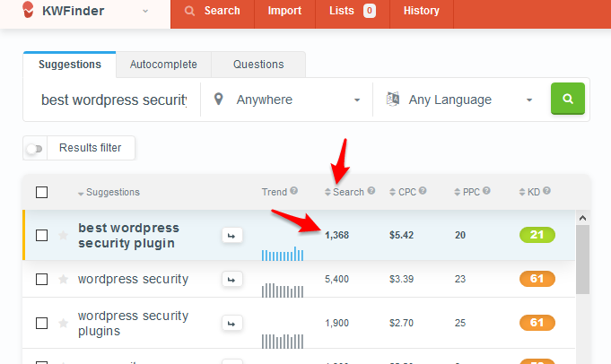Sort by the KD column
The width and height of the screenshot is (611, 364).
530,192
